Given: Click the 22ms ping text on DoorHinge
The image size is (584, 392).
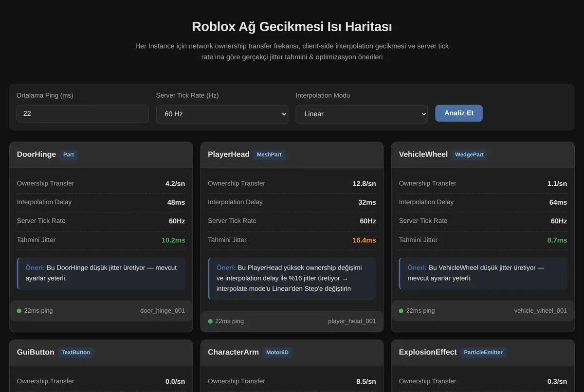Looking at the screenshot, I should pyautogui.click(x=38, y=311).
